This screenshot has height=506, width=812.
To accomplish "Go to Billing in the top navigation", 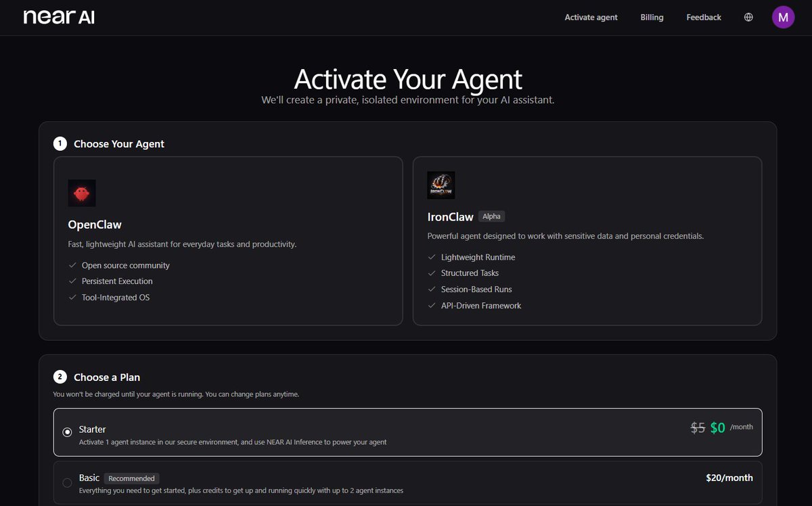I will point(652,18).
